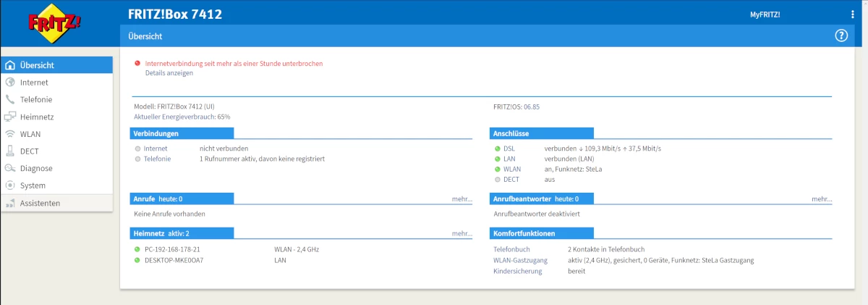Click the green LAN status indicator
The image size is (868, 305).
pos(498,159)
